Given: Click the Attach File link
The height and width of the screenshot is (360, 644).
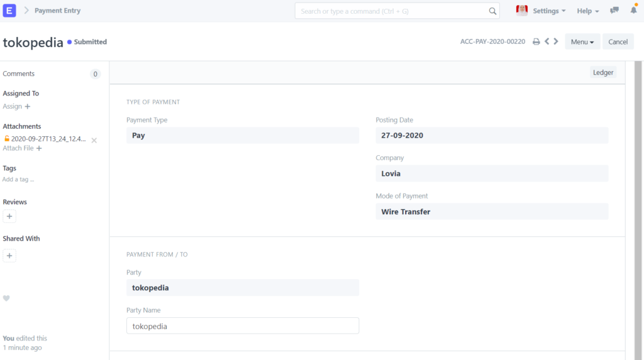Looking at the screenshot, I should click(x=18, y=148).
